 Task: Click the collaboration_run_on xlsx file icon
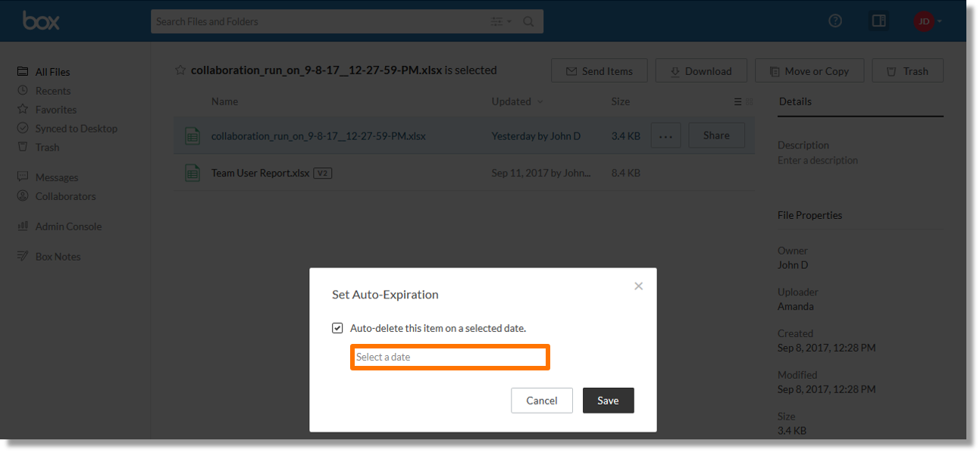coord(193,136)
